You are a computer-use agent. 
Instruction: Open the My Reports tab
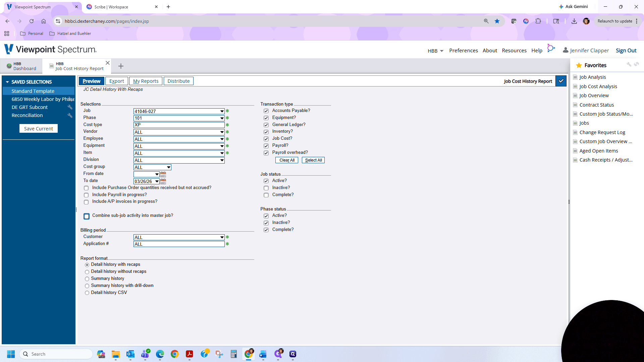[x=146, y=81]
